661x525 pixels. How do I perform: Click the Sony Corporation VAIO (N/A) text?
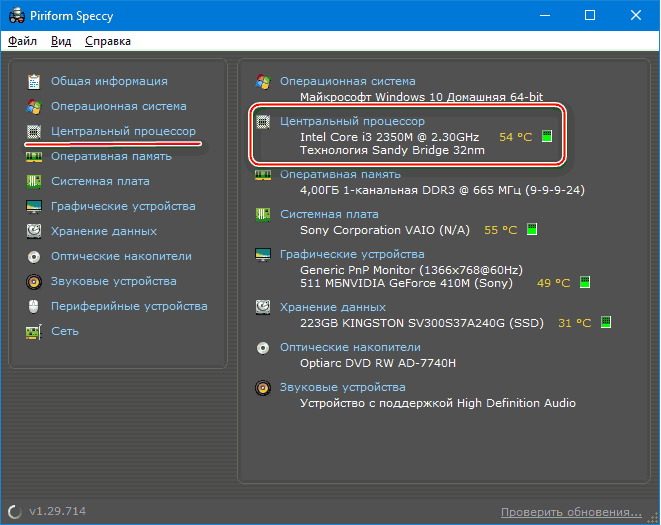[385, 230]
